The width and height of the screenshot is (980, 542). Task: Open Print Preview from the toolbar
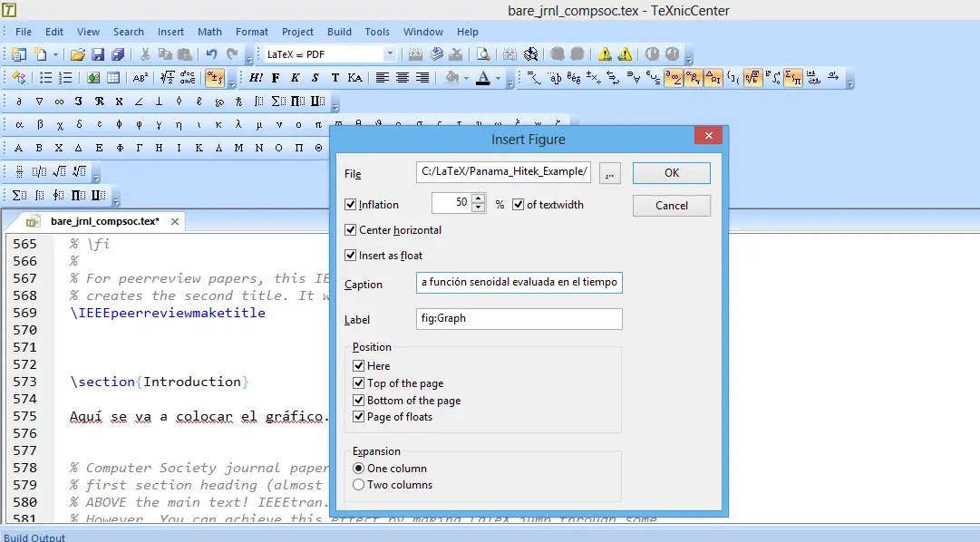click(483, 54)
